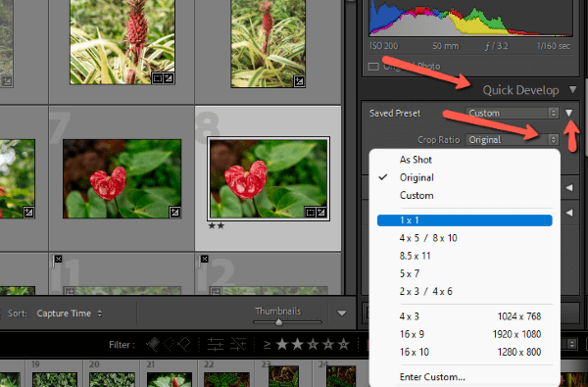Click two-star rating under photo 8

click(216, 225)
